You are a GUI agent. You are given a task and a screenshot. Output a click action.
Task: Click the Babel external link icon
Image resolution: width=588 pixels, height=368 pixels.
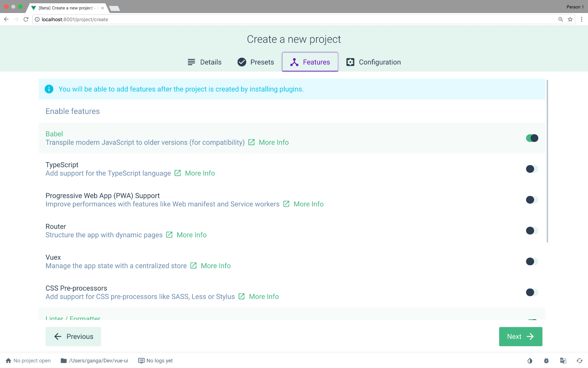pos(251,142)
